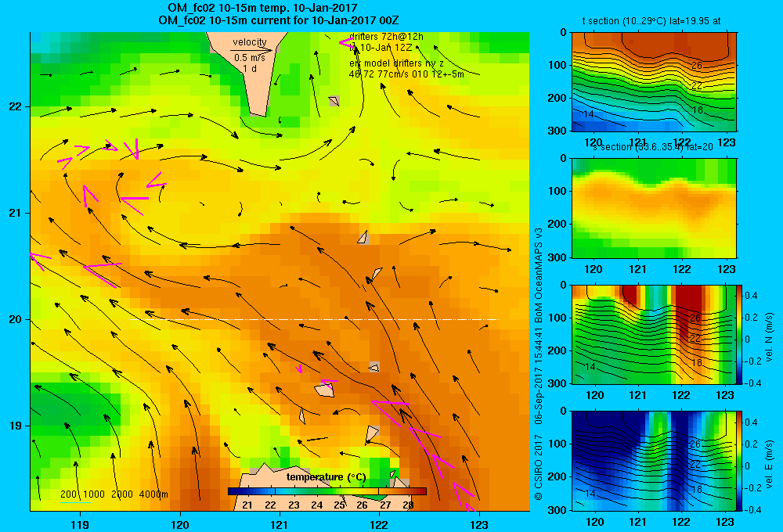Click the 21 tick on temperature color bar

pyautogui.click(x=247, y=505)
